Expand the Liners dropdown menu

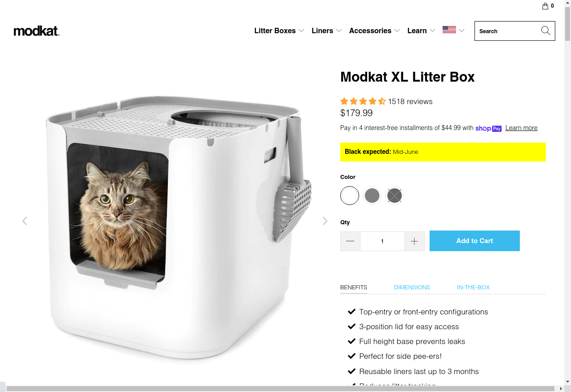327,30
